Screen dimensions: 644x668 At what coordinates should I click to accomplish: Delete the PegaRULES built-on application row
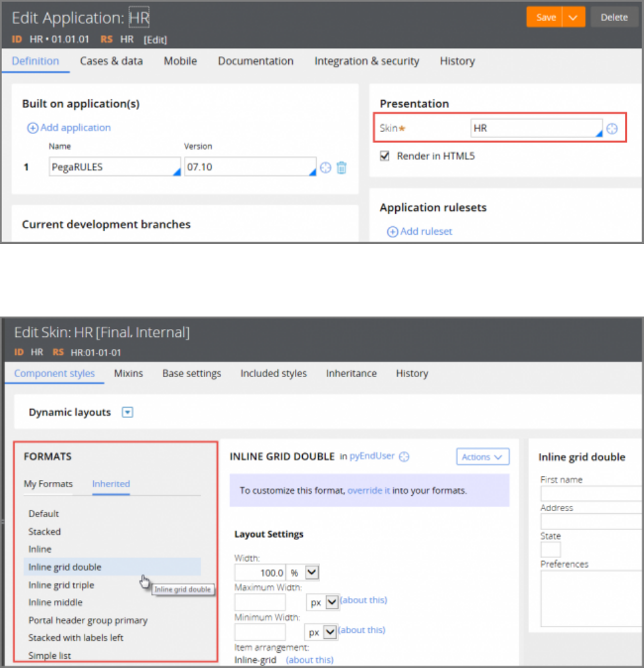pyautogui.click(x=341, y=167)
